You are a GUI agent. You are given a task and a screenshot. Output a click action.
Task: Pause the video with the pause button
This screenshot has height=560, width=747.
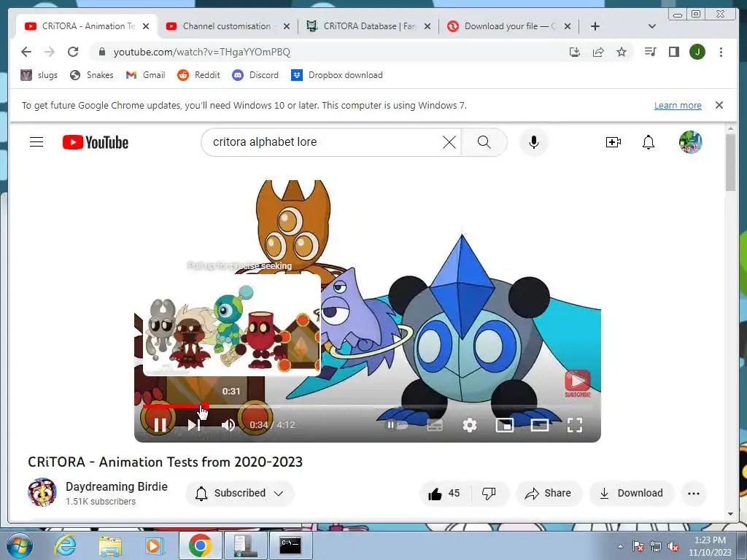(160, 425)
